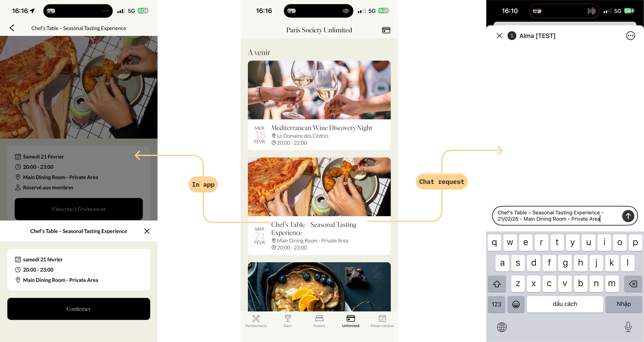Image resolution: width=644 pixels, height=342 pixels.
Task: Tap the backspace key on keyboard
Action: pos(633,284)
